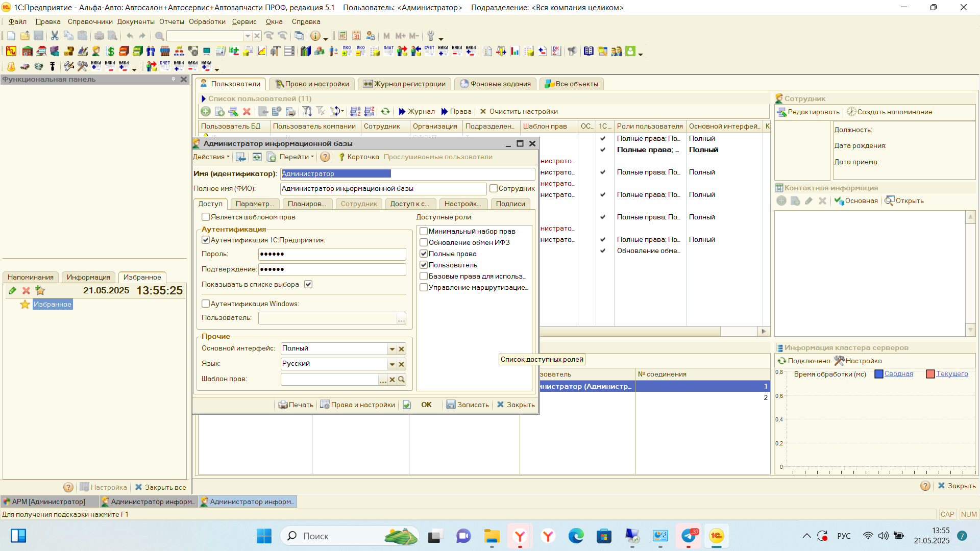Click the help question icon in admin dialog toolbar

click(x=325, y=157)
